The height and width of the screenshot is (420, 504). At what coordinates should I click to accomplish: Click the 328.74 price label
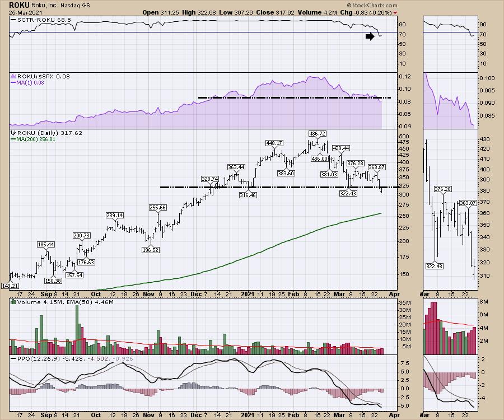210,179
